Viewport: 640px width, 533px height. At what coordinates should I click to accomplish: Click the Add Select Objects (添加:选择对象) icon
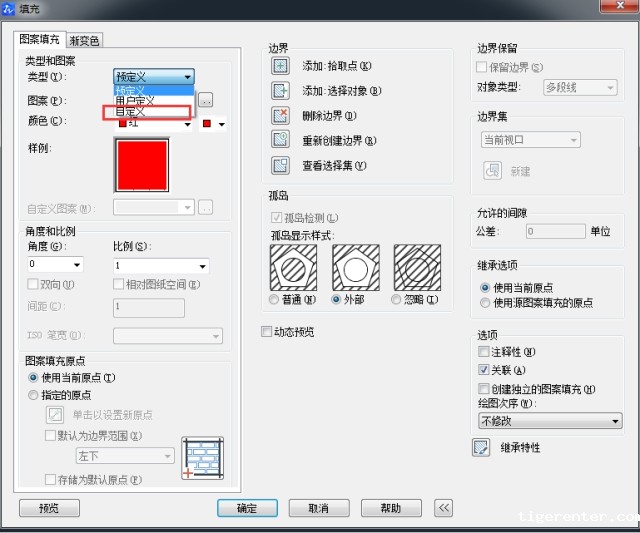pos(280,91)
